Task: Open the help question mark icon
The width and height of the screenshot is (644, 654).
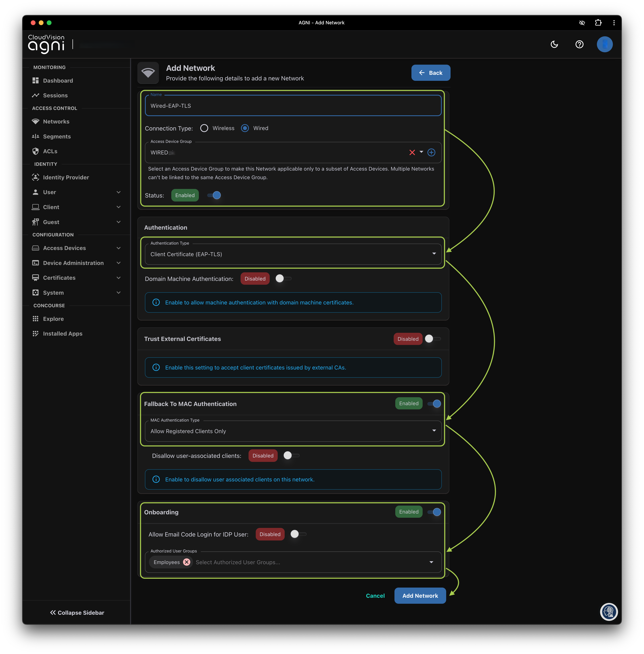Action: pyautogui.click(x=579, y=44)
